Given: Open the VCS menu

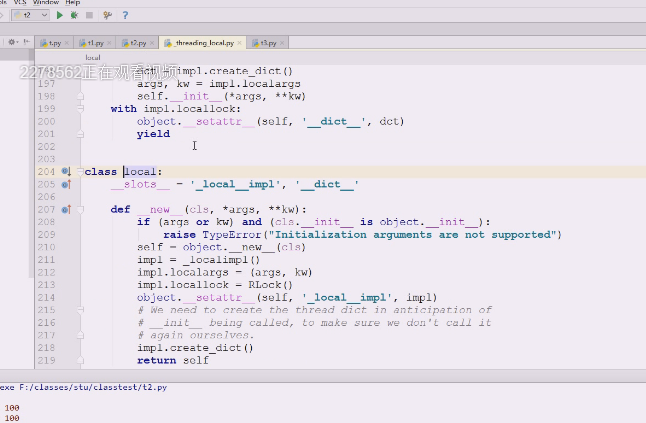Looking at the screenshot, I should 20,2.
